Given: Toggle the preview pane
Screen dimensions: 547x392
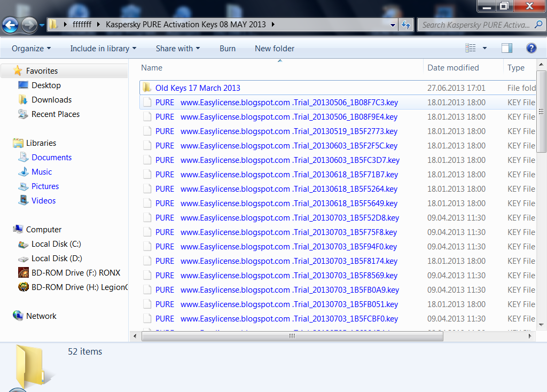Looking at the screenshot, I should click(x=506, y=48).
